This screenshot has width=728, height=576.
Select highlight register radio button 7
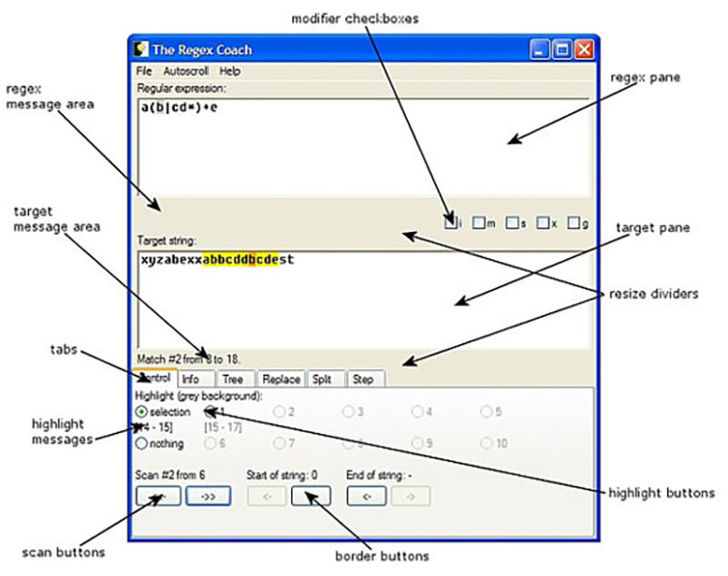(x=279, y=443)
